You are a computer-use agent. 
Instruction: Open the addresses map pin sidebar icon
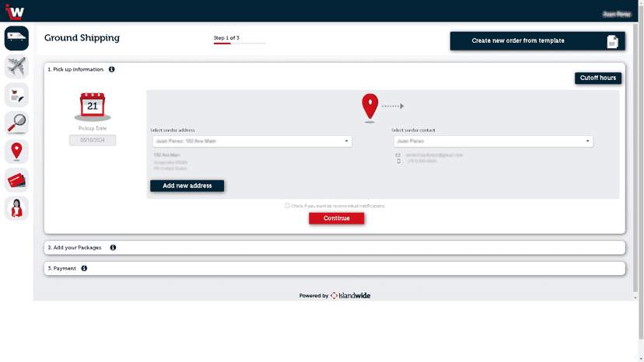point(16,151)
